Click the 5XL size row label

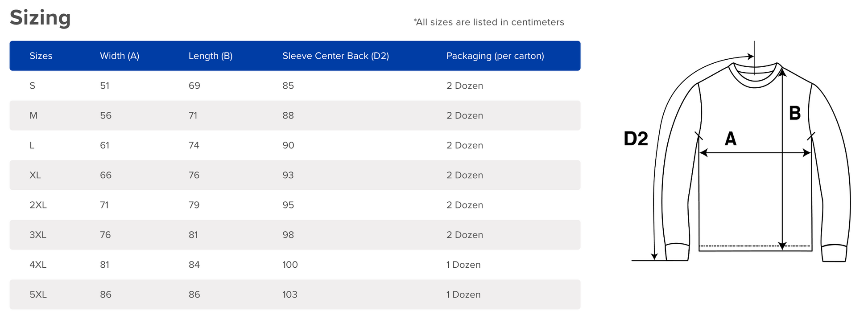38,295
